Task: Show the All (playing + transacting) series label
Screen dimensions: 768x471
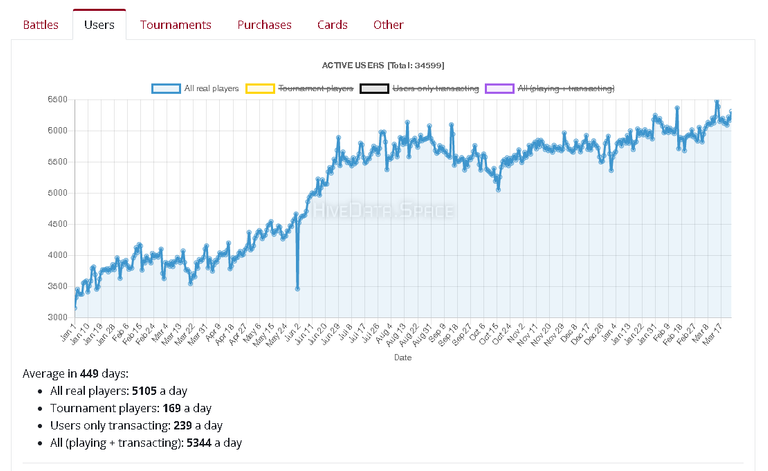Action: (x=566, y=89)
